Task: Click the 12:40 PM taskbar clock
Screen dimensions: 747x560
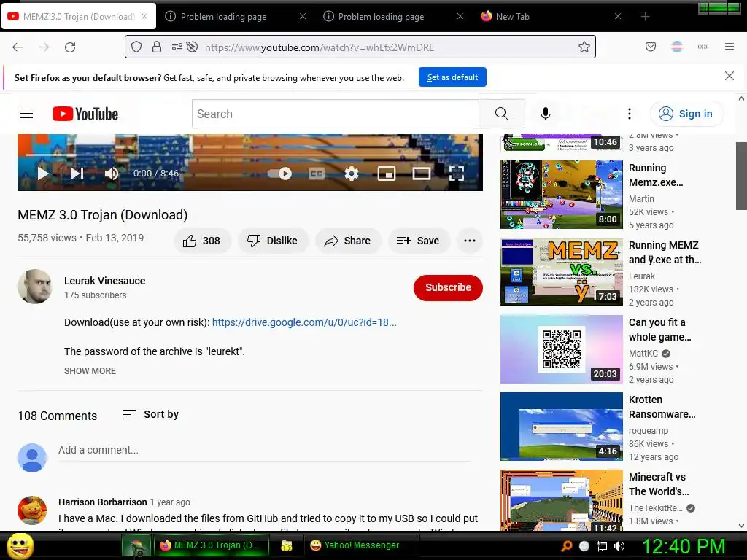Action: click(x=684, y=545)
